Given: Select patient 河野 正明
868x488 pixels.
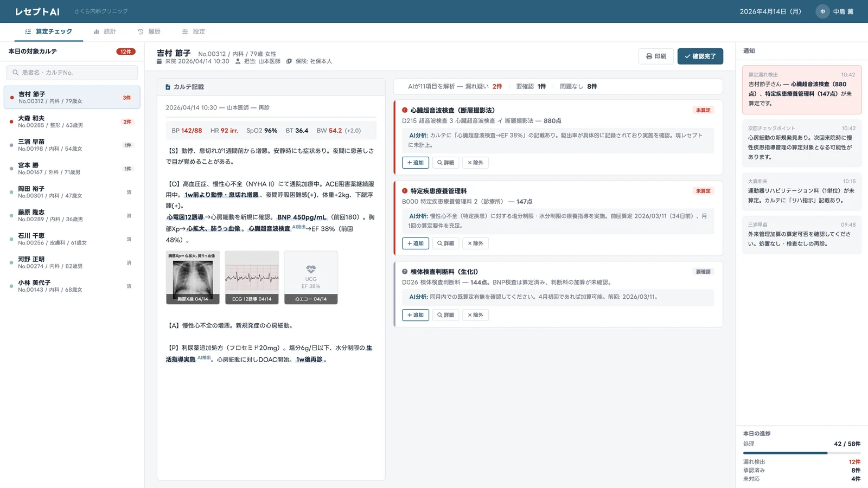Looking at the screenshot, I should pyautogui.click(x=72, y=262).
